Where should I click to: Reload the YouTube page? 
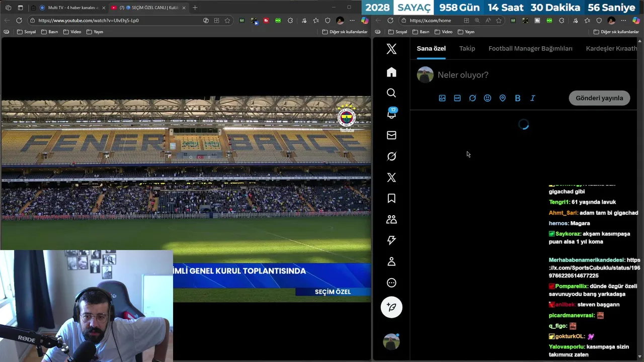(19, 21)
